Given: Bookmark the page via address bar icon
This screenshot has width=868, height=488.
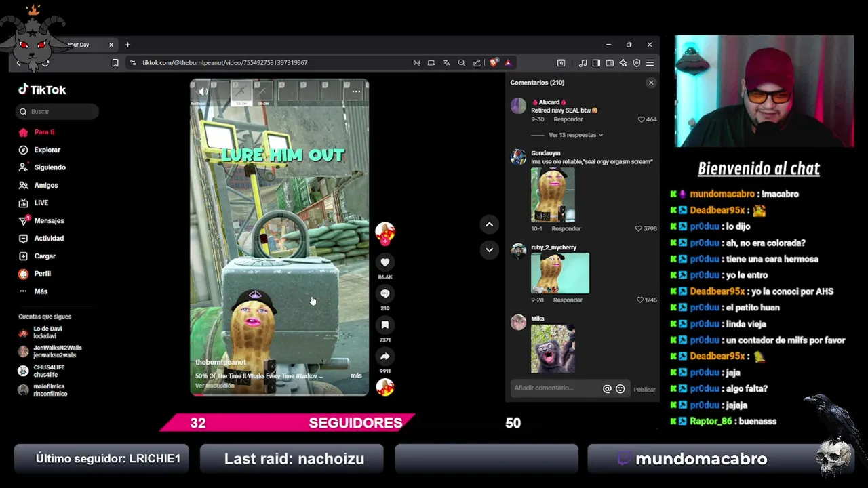Looking at the screenshot, I should 115,63.
